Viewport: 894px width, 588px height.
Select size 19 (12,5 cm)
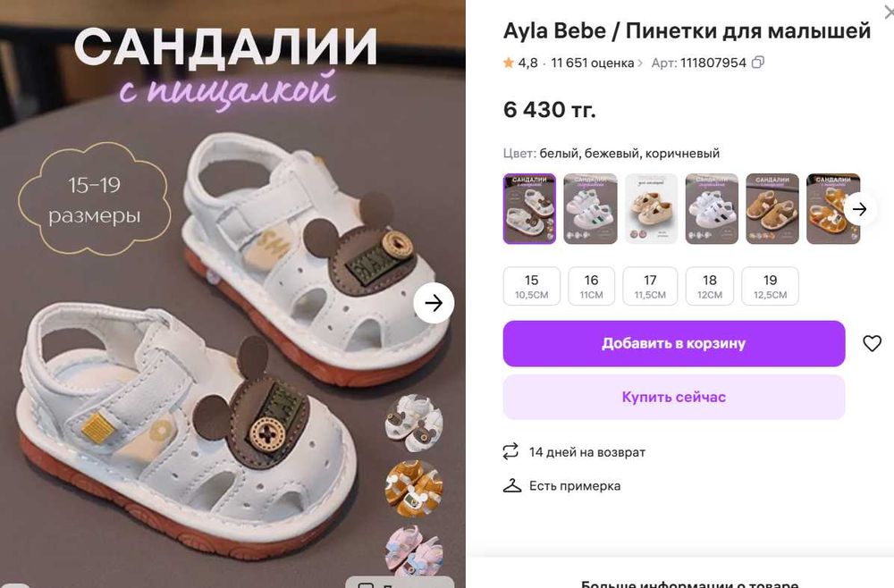click(771, 286)
